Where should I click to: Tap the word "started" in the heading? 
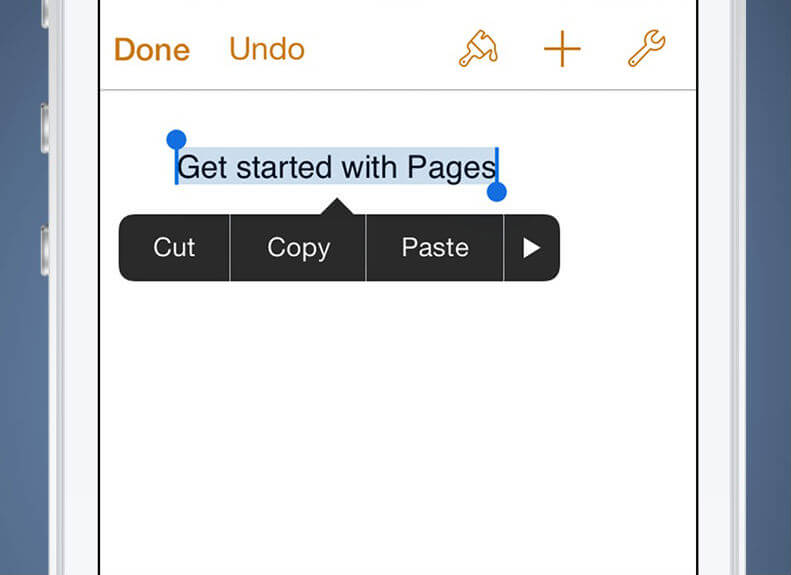tap(284, 167)
